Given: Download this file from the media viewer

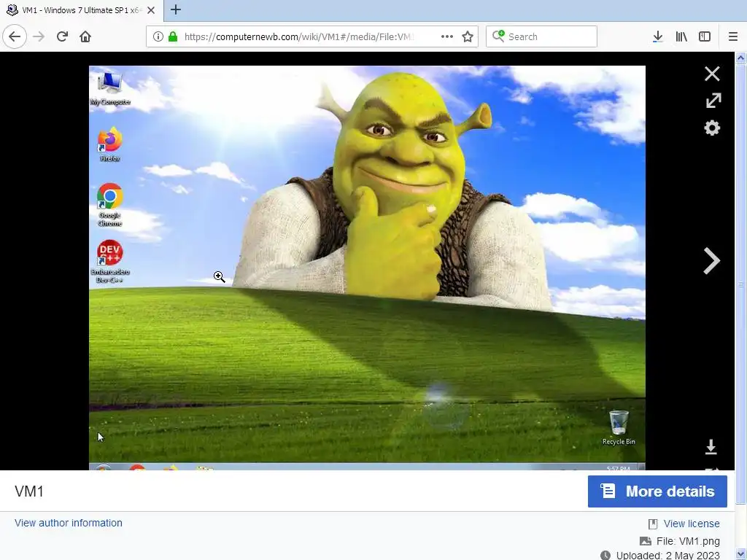Looking at the screenshot, I should pos(711,447).
